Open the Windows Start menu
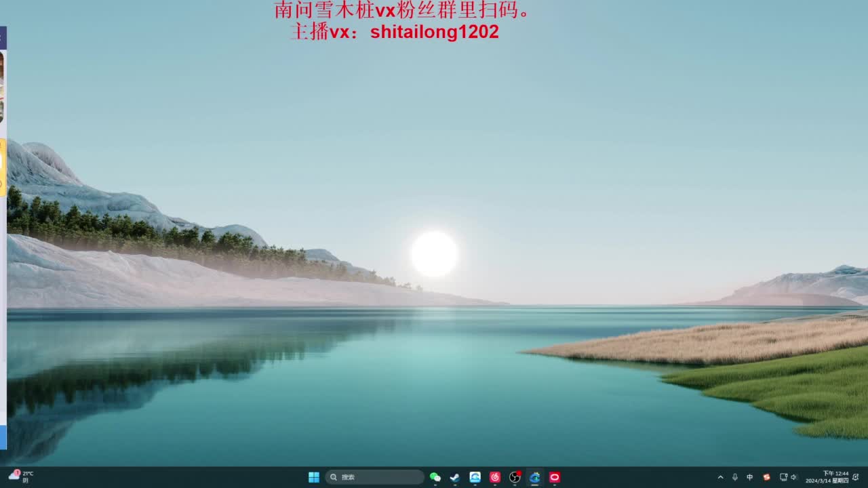Image resolution: width=868 pixels, height=488 pixels. [314, 477]
